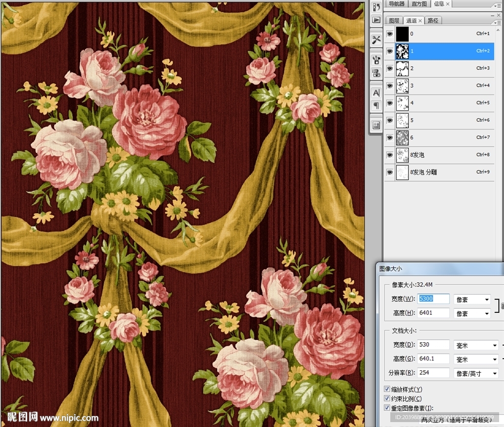Hide channel 0 using its eye icon
The width and height of the screenshot is (504, 427).
[x=390, y=33]
